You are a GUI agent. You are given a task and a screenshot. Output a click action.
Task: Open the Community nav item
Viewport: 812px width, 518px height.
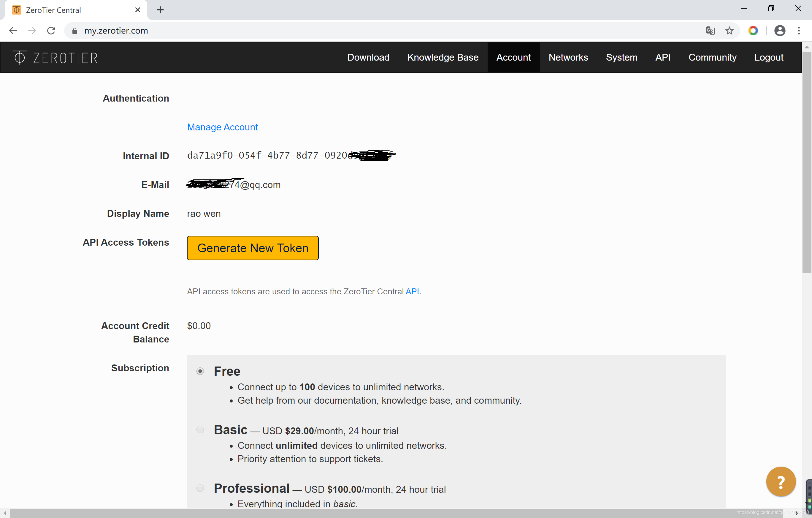pyautogui.click(x=712, y=57)
